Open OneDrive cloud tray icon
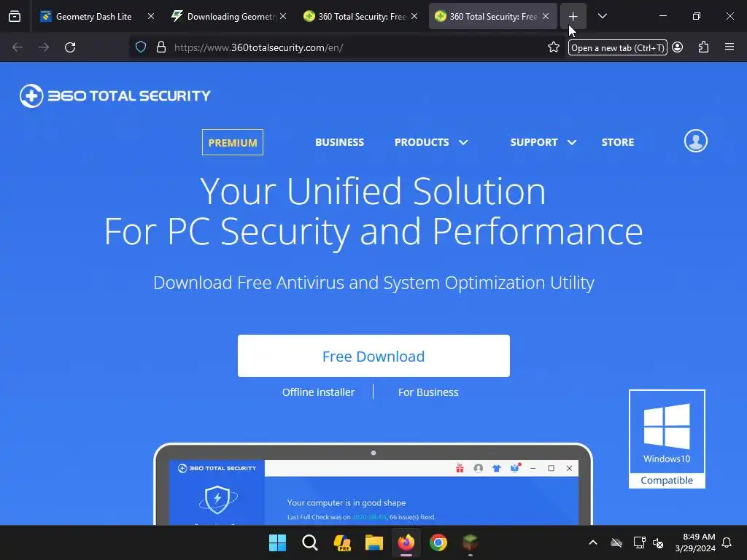This screenshot has width=747, height=560. tap(616, 542)
